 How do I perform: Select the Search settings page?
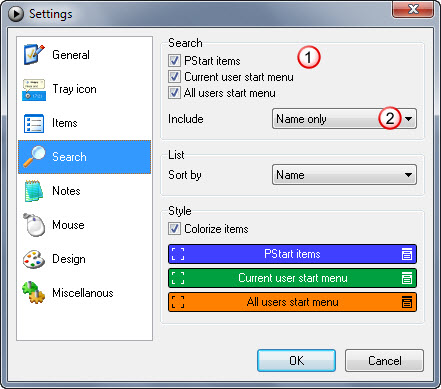click(x=84, y=157)
